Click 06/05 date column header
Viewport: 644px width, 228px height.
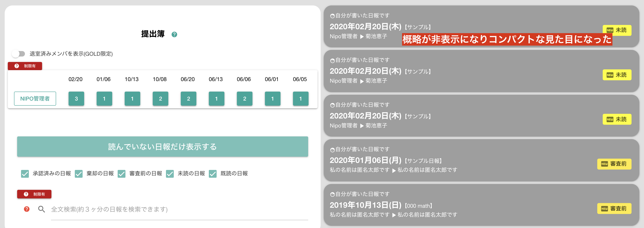tap(300, 79)
